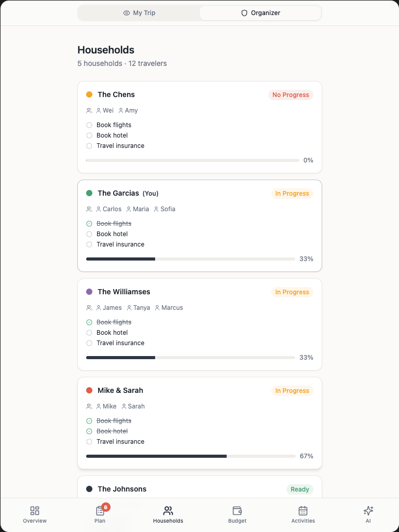Screen dimensions: 399x532
Task: Check Book flights for The Chens
Action: 89,125
